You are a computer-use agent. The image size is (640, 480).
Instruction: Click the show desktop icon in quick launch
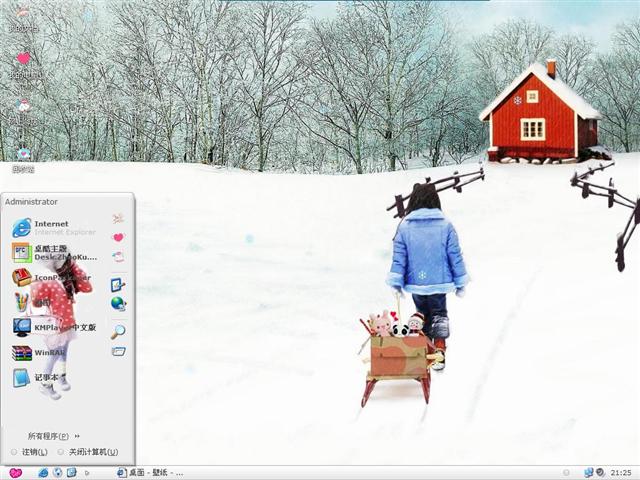[x=71, y=473]
